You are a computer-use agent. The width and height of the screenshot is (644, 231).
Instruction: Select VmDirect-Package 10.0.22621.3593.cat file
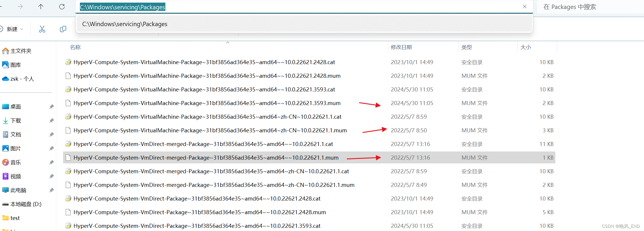coord(309,226)
